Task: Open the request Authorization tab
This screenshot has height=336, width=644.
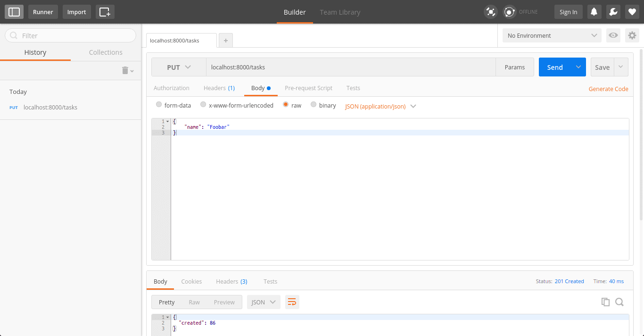Action: 172,88
